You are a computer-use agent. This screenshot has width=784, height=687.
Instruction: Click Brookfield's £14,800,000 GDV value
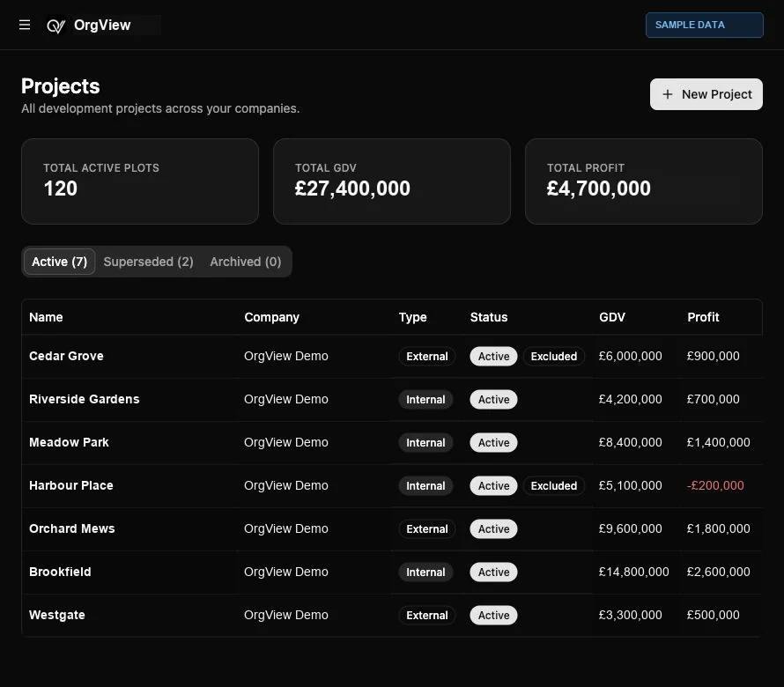coord(633,572)
